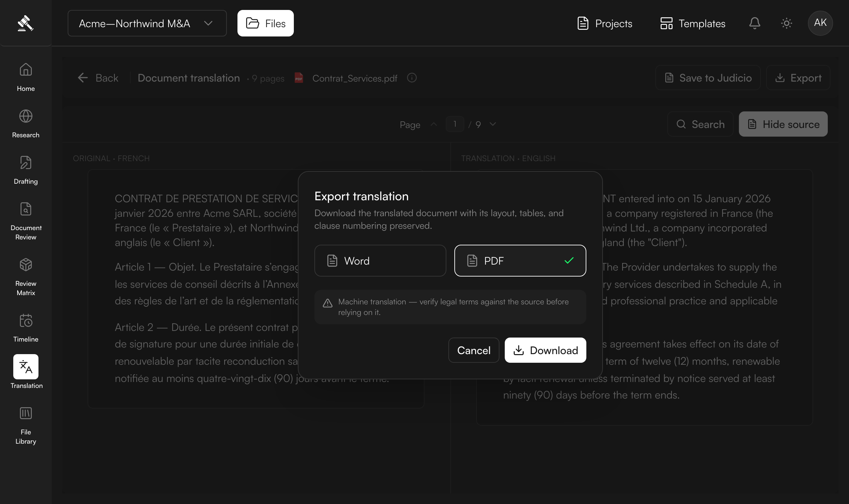Click the page number field

click(x=455, y=124)
